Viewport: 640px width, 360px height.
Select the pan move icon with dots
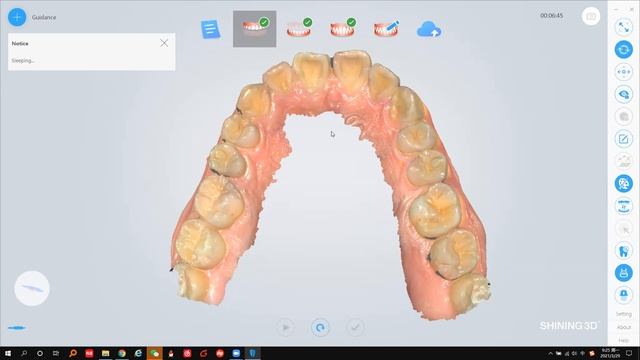click(624, 72)
